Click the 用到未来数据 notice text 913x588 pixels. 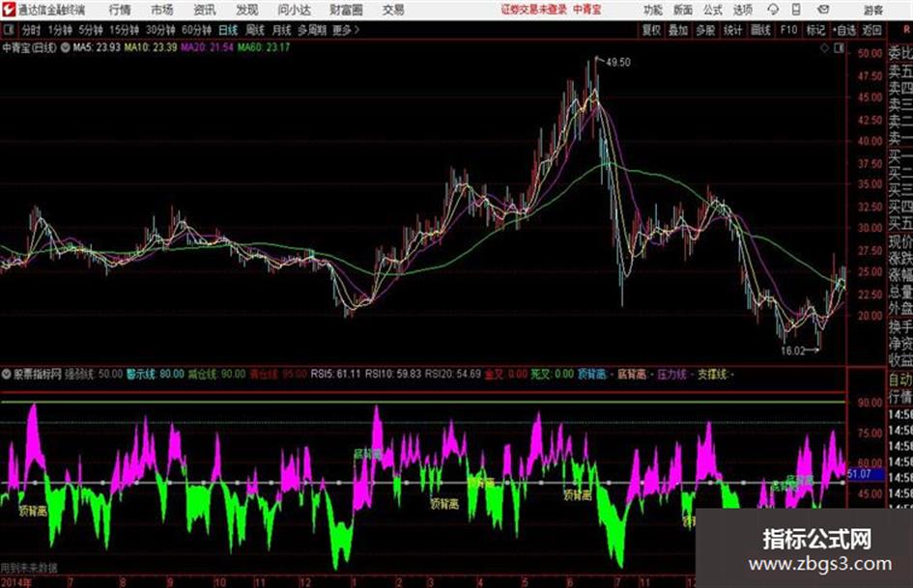click(x=29, y=568)
